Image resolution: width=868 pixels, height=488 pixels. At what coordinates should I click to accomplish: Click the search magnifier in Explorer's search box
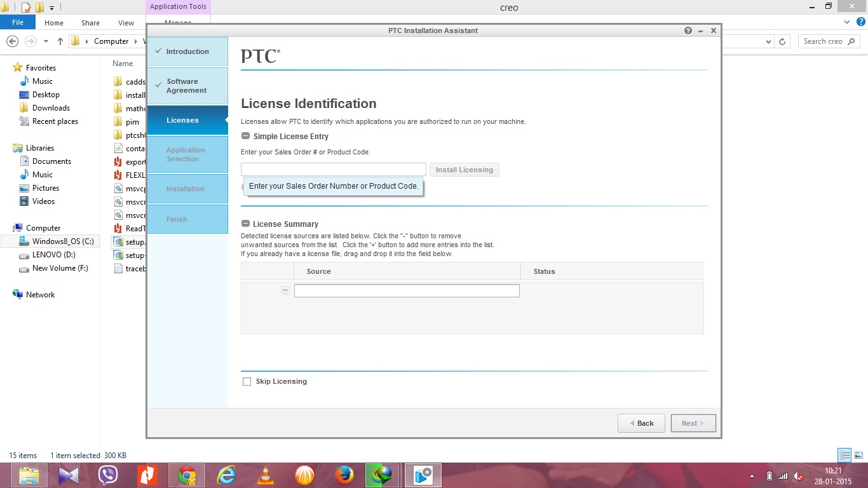tap(853, 41)
